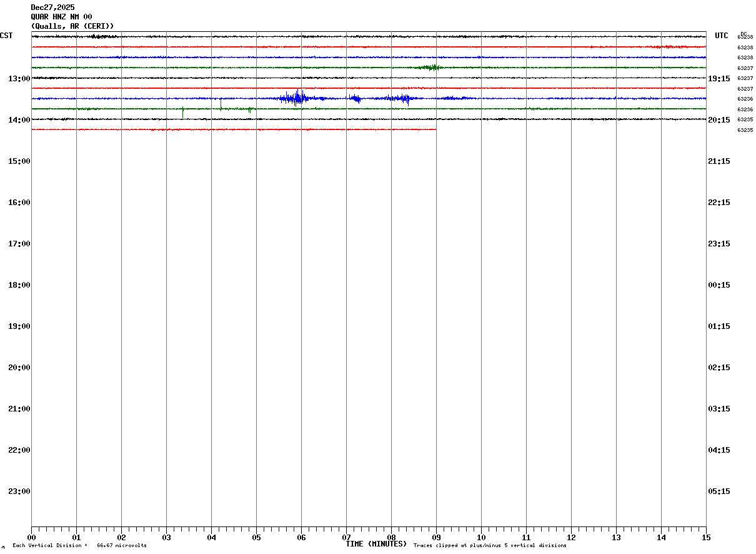Select the 13:00 CST hour label

(19, 79)
